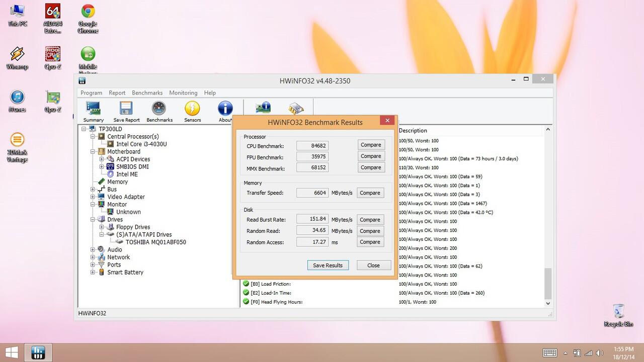Click the CPU Benchmark value field 84682
This screenshot has height=362, width=644.
pos(312,146)
